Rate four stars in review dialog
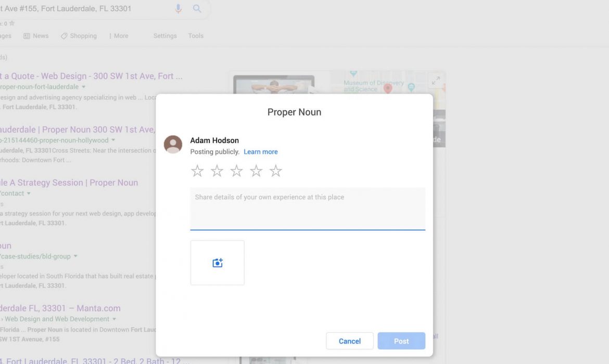 tap(256, 171)
